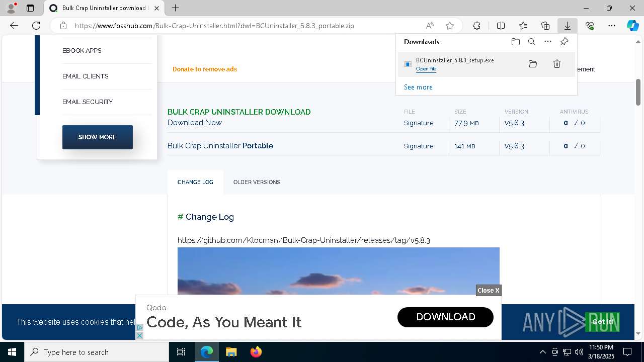Refresh the page with reload icon
The image size is (644, 362).
pyautogui.click(x=36, y=26)
